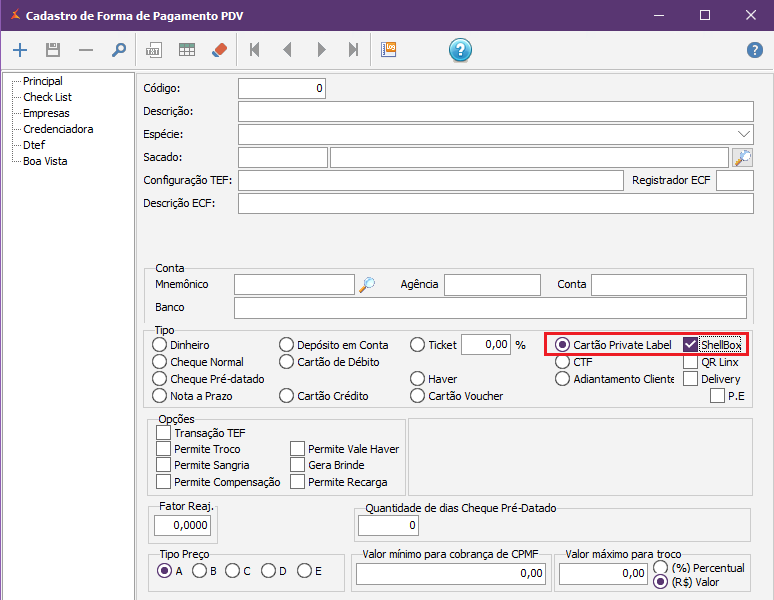Enable the Transação TEF checkbox
The width and height of the screenshot is (774, 600).
[x=164, y=433]
